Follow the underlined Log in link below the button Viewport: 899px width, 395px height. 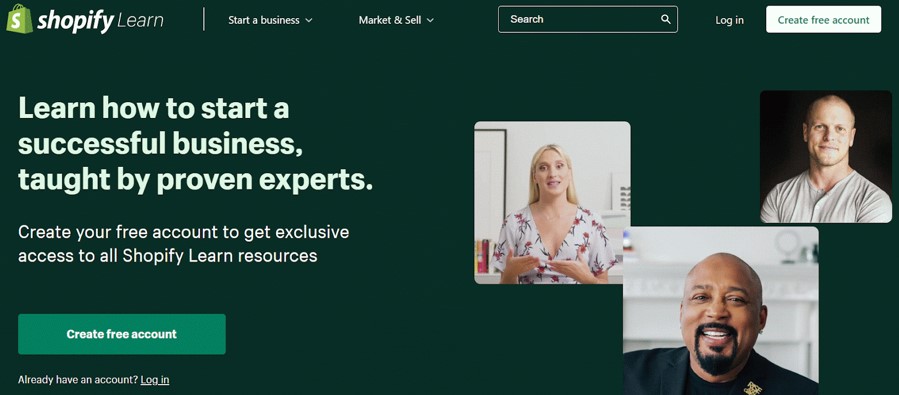(x=155, y=380)
